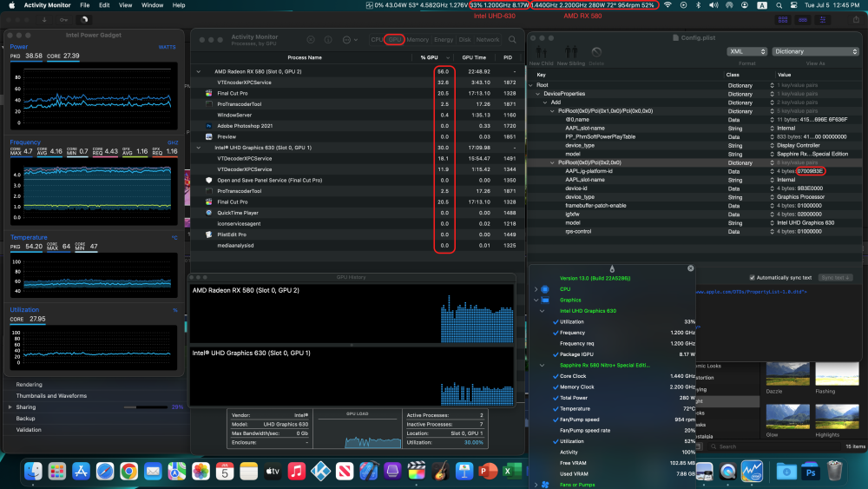Open Mail from the Dock
This screenshot has height=489, width=868.
coord(153,472)
